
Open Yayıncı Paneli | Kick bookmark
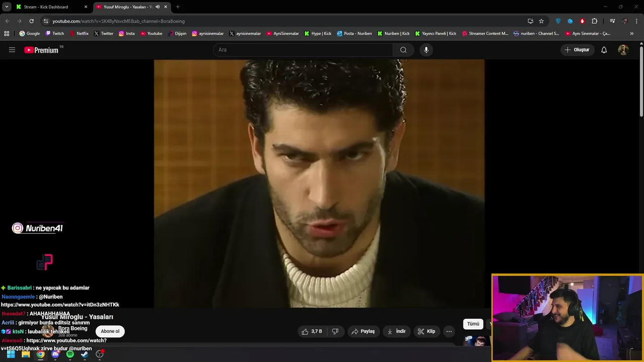(435, 34)
